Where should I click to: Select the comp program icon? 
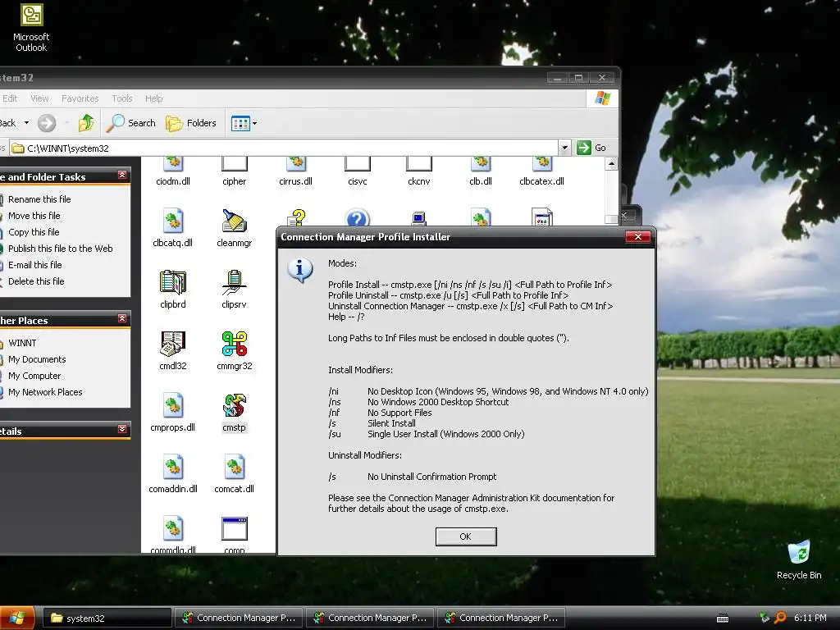click(x=234, y=534)
